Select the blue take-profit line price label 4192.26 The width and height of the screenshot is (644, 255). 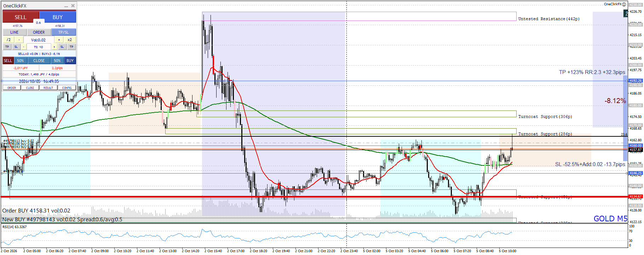[x=636, y=81]
